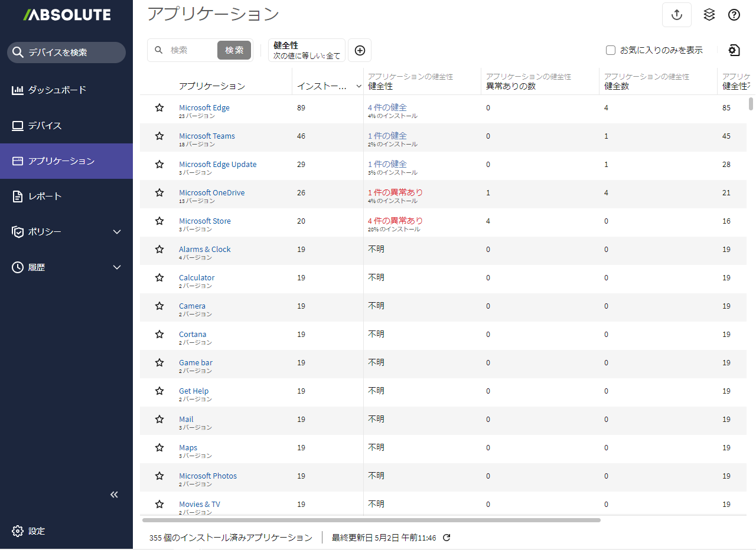Open 設定 in sidebar
The height and width of the screenshot is (550, 756).
pyautogui.click(x=66, y=531)
